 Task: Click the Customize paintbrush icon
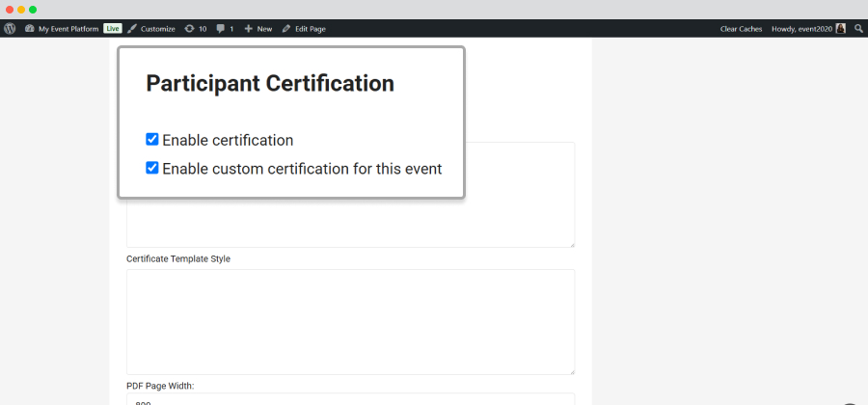(x=132, y=29)
